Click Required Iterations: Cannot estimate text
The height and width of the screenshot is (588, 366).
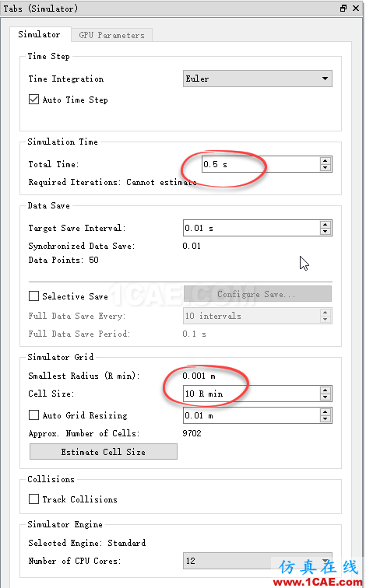112,182
